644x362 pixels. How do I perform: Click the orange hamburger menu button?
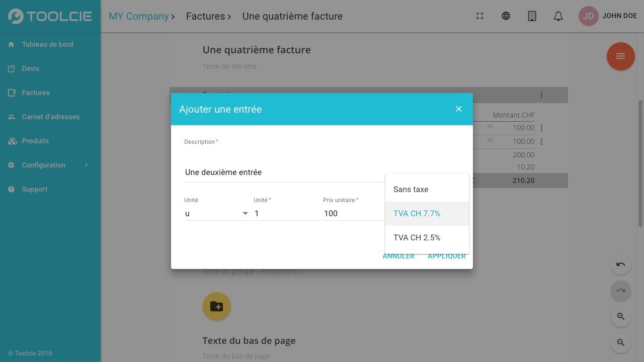tap(620, 56)
